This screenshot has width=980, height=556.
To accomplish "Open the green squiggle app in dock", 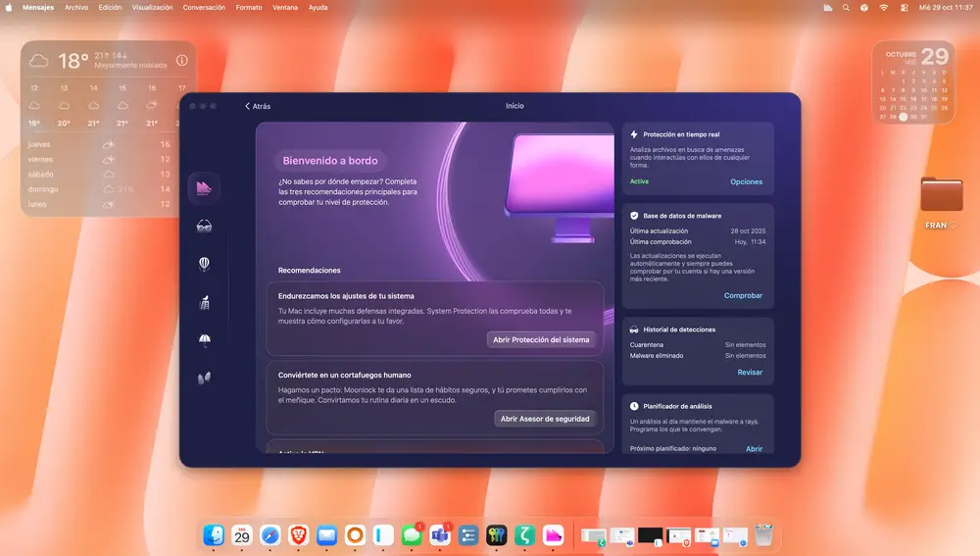I will tap(524, 535).
